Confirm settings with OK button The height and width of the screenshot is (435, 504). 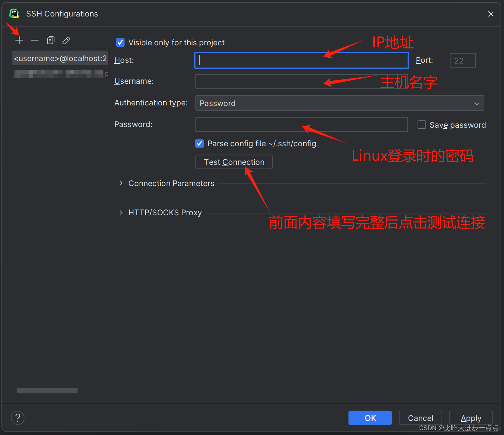tap(370, 418)
